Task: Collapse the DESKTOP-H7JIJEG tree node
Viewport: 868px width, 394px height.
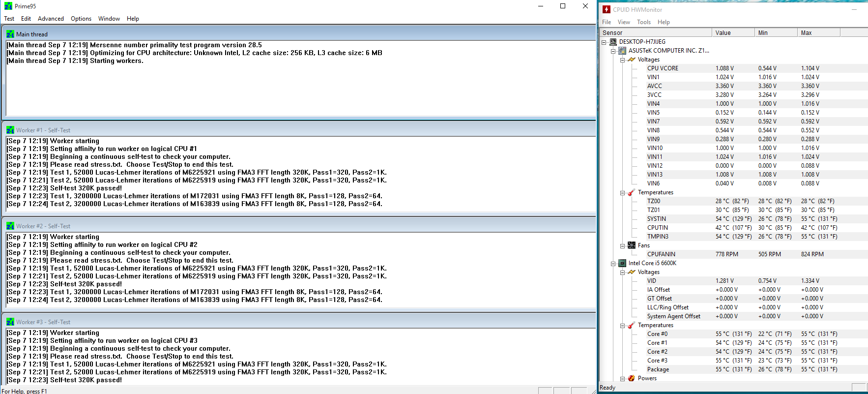Action: (604, 42)
